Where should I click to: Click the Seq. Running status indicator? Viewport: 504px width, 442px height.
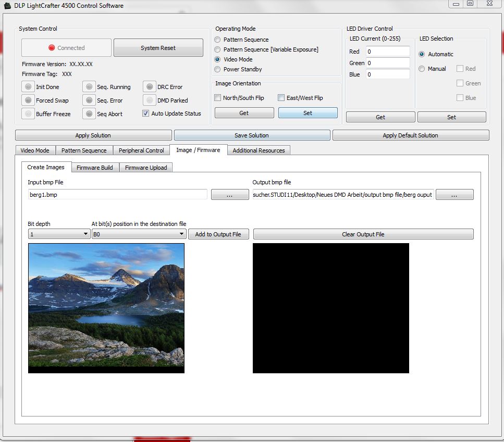[x=89, y=86]
